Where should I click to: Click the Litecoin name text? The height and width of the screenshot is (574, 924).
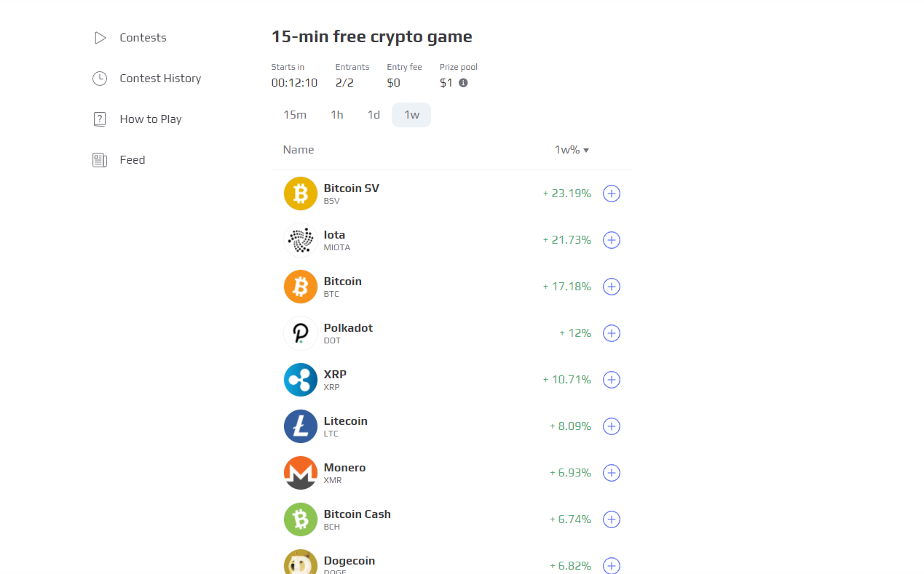point(346,420)
